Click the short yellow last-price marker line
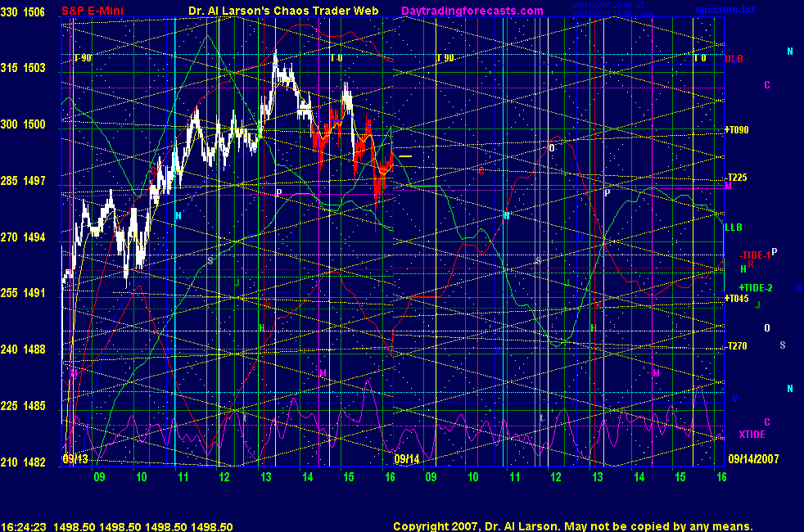The height and width of the screenshot is (532, 804). click(405, 156)
